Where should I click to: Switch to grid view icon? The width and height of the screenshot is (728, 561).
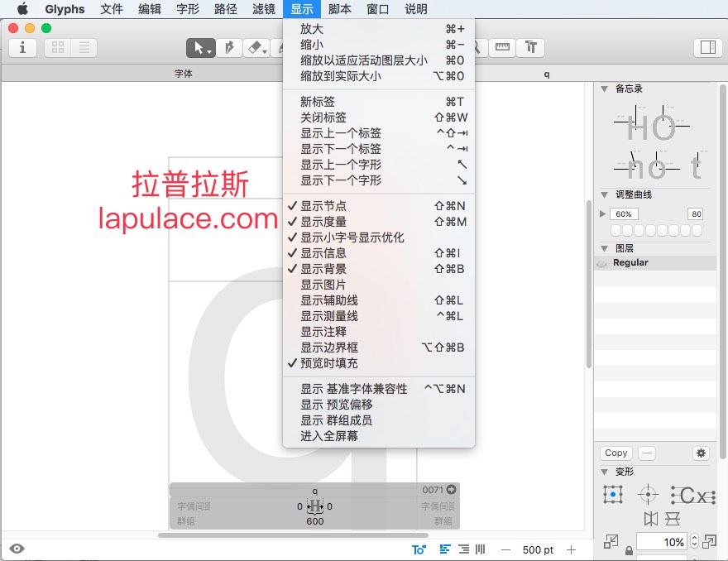point(58,48)
